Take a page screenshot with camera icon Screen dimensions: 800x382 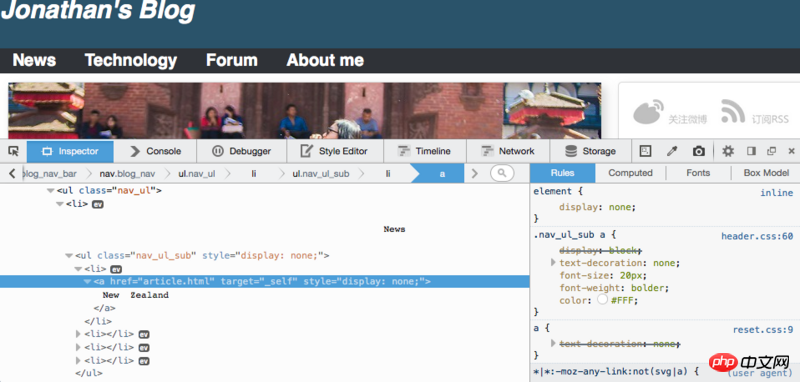(698, 151)
